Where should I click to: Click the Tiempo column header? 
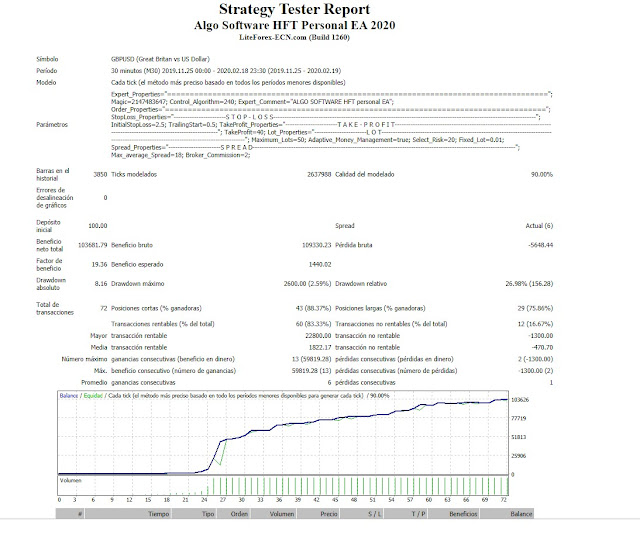(x=128, y=514)
